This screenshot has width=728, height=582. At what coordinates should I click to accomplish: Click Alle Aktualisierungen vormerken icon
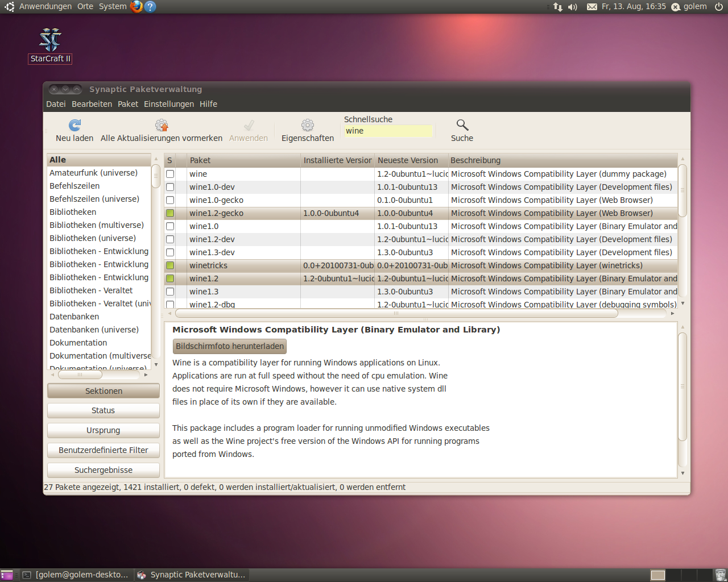click(x=162, y=125)
